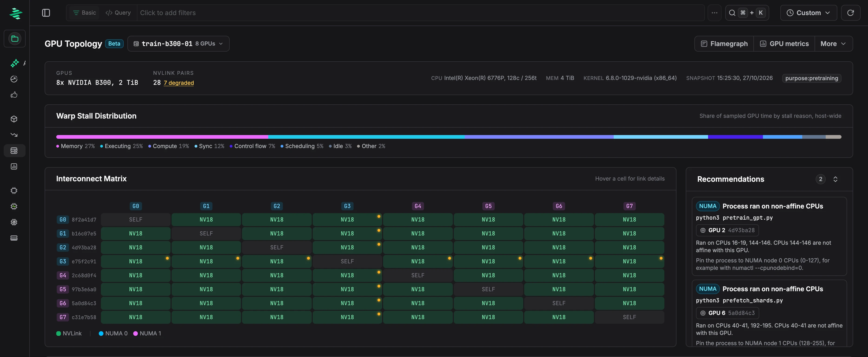Switch to Basic filter mode
This screenshot has width=868, height=357.
(x=85, y=13)
